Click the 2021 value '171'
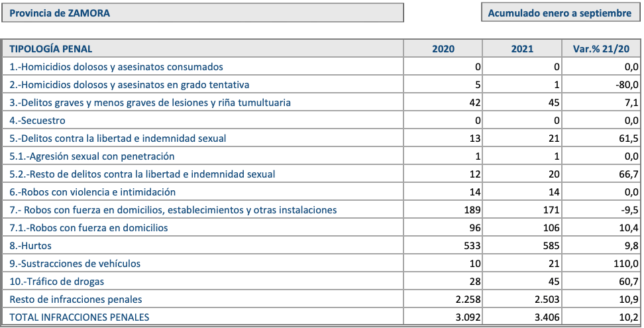This screenshot has height=328, width=644. pos(551,210)
